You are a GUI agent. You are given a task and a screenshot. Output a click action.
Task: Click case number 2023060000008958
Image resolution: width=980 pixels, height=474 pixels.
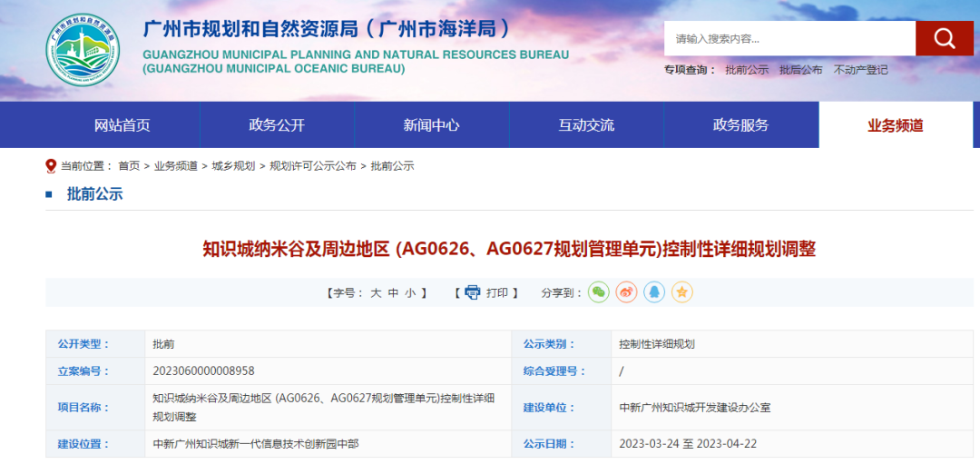point(203,370)
